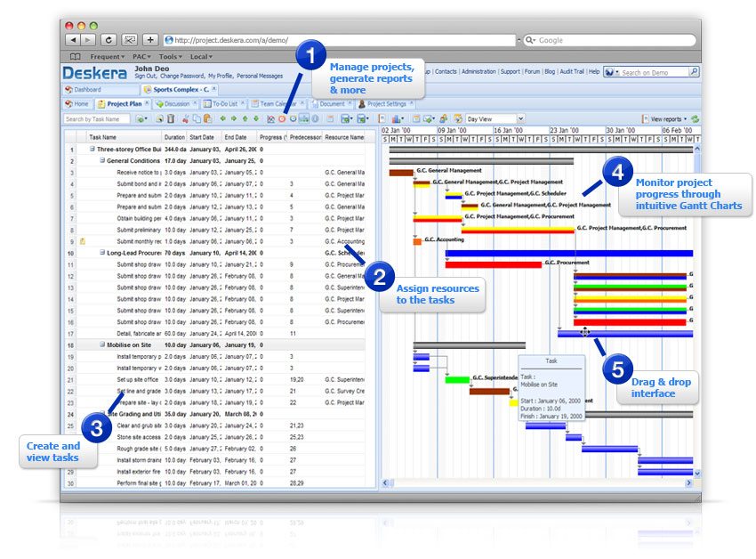756x559 pixels.
Task: Open the Audit Trail link
Action: pos(572,71)
